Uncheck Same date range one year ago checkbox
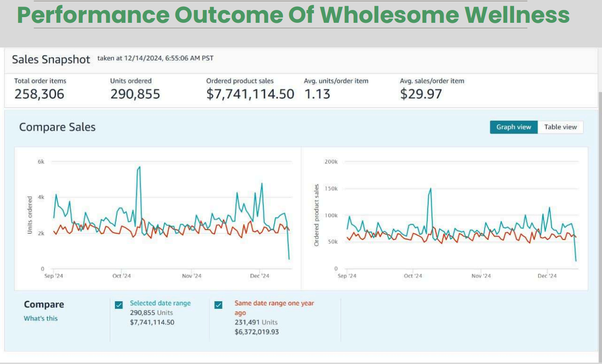This screenshot has width=602, height=364. coord(219,305)
